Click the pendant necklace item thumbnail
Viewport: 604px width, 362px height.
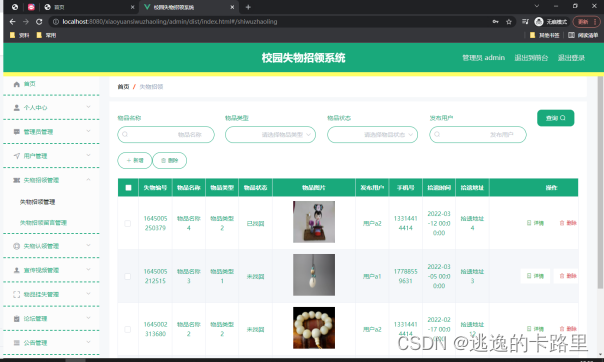[x=314, y=275]
